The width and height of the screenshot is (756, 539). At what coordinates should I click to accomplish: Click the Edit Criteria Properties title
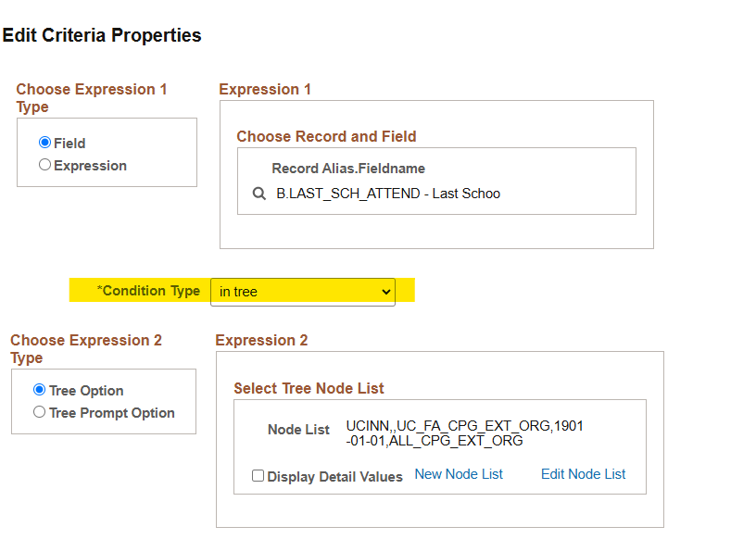tap(102, 36)
